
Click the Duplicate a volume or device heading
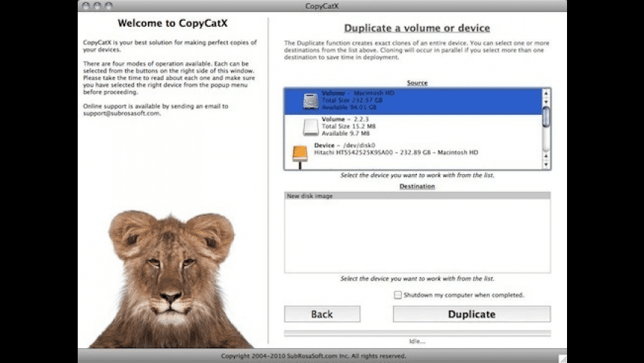point(417,28)
